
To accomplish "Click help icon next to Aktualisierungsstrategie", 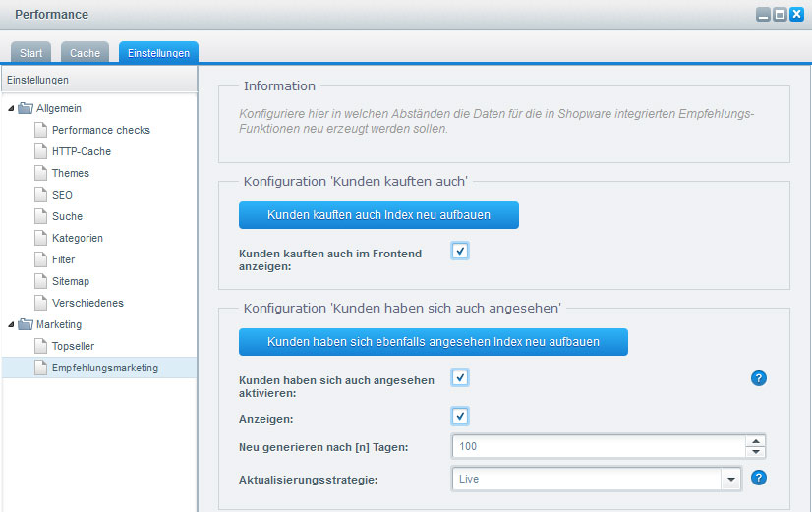I will point(758,479).
